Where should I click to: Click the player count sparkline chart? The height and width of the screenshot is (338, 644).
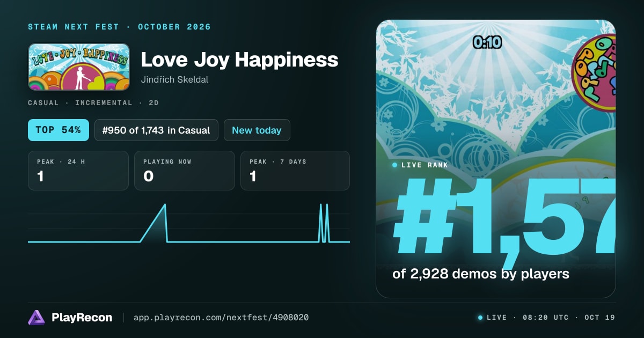click(x=189, y=223)
